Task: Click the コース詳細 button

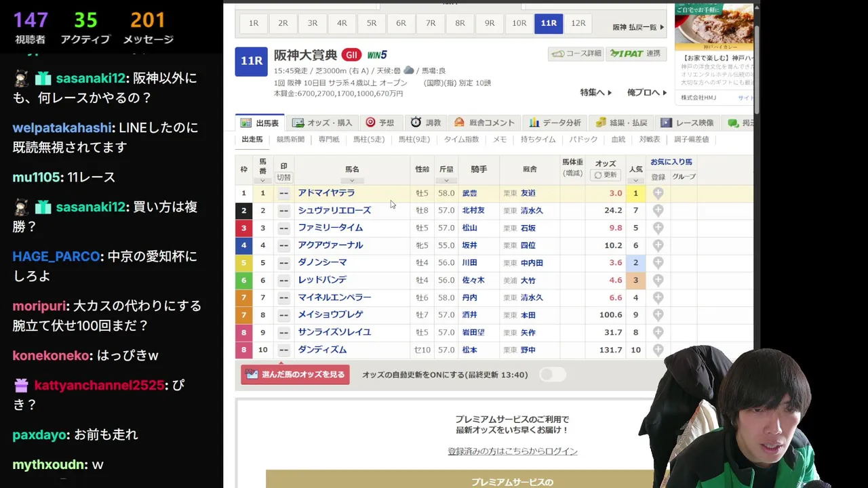Action: point(576,54)
